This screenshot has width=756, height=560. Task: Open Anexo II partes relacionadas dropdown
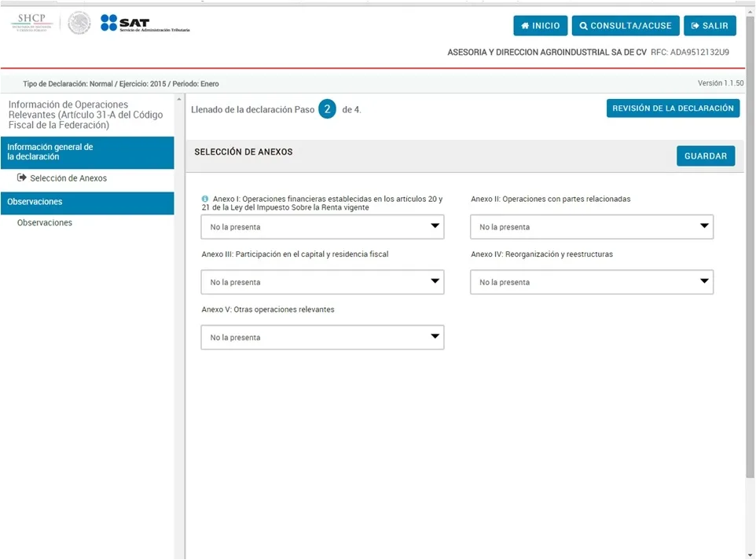coord(591,227)
